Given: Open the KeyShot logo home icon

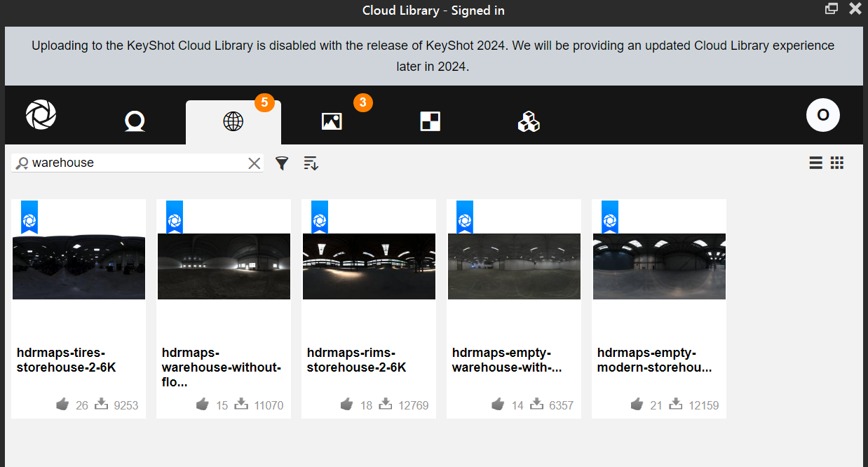Looking at the screenshot, I should coord(41,115).
